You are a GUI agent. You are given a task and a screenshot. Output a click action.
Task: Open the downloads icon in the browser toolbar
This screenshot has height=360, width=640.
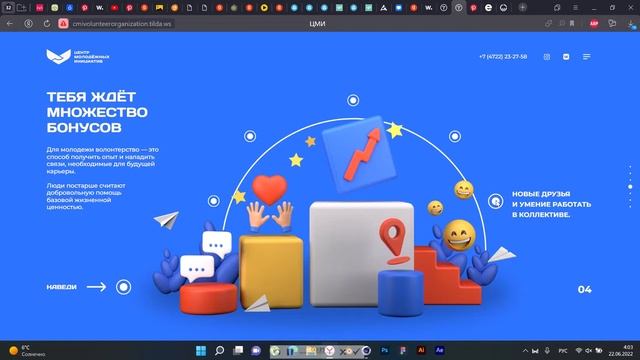tap(632, 24)
